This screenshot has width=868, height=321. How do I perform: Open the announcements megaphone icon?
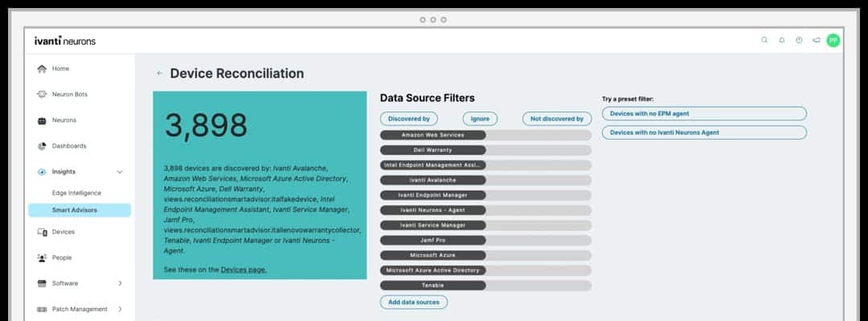point(817,40)
